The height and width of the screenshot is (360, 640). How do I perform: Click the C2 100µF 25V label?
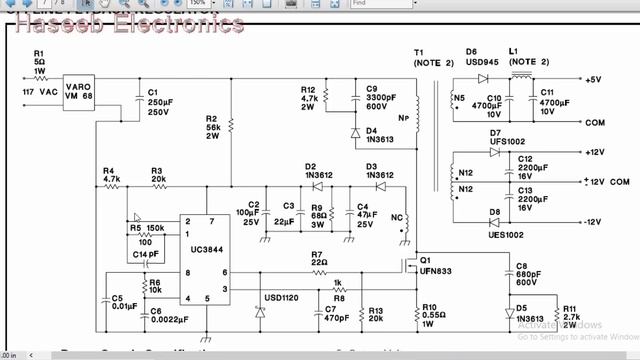(248, 213)
